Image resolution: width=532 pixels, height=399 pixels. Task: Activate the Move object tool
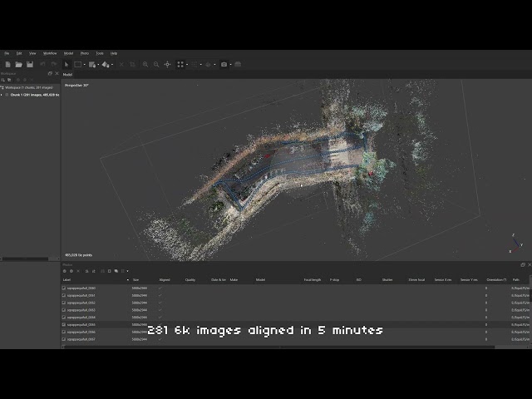[106, 65]
